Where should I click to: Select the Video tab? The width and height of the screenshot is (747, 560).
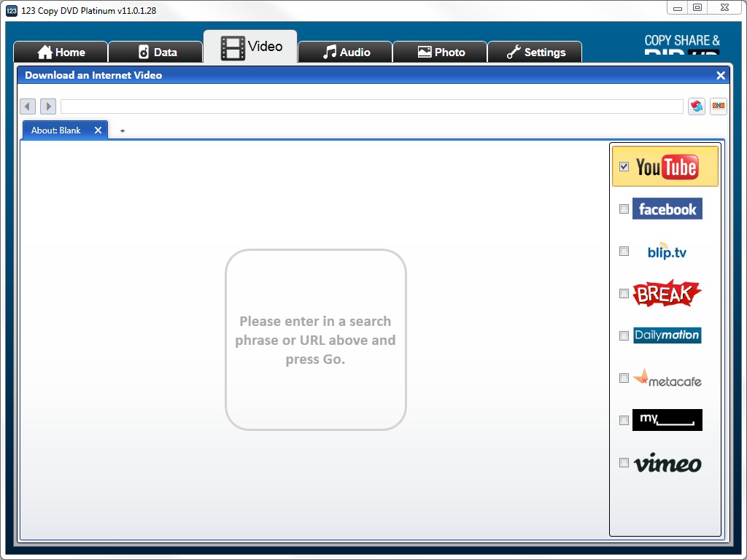(251, 47)
